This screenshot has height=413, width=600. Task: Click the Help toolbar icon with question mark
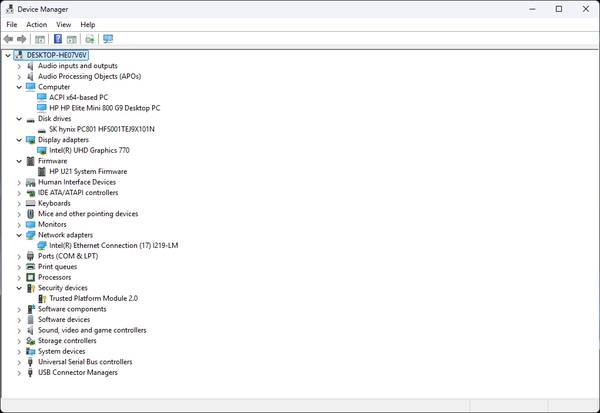[58, 39]
